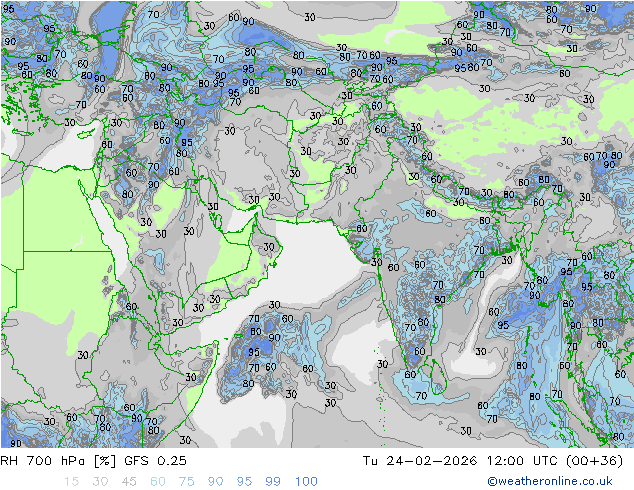Click legend value '15'

pos(71,482)
